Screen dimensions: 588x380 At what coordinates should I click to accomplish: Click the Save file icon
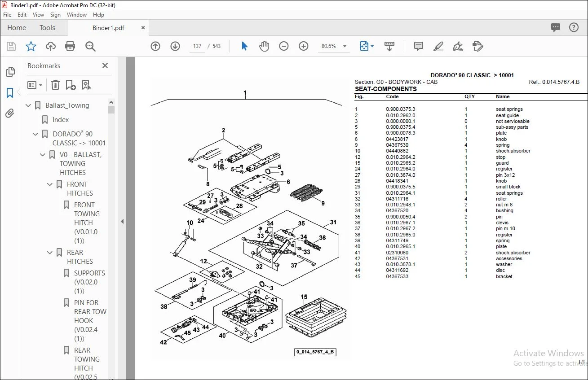pos(11,46)
